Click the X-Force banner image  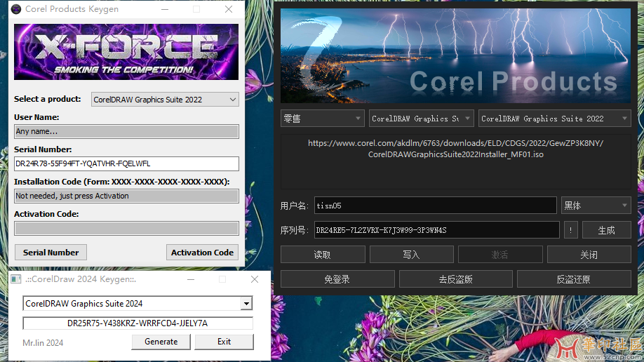126,52
